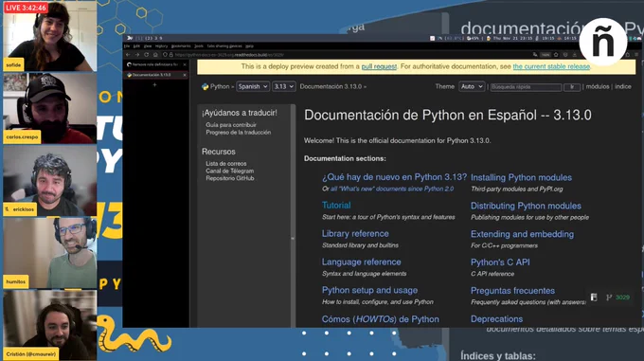Click the sofide webcam thumbnail

coord(50,36)
